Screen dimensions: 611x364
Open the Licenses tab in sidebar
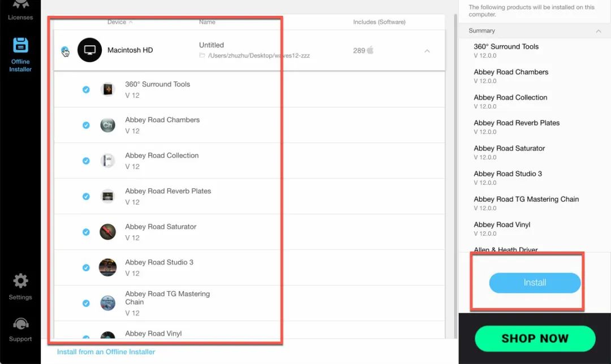[x=20, y=11]
